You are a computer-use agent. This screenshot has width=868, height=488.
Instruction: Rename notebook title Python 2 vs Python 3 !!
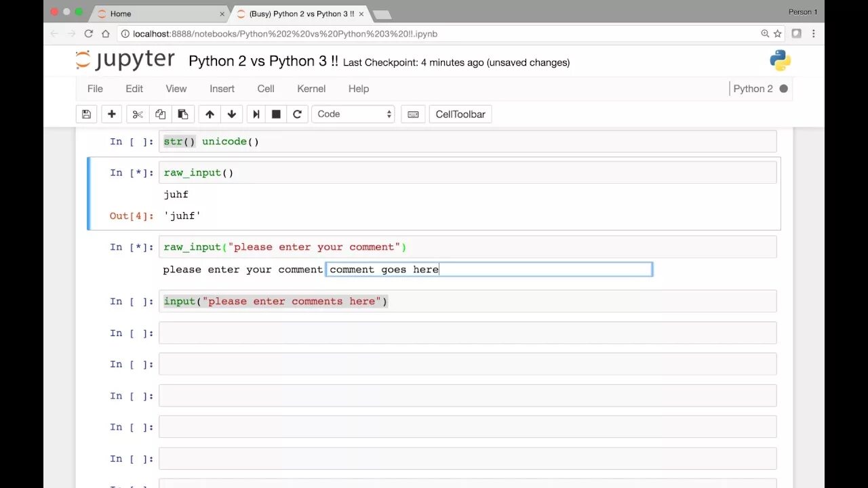tap(263, 61)
